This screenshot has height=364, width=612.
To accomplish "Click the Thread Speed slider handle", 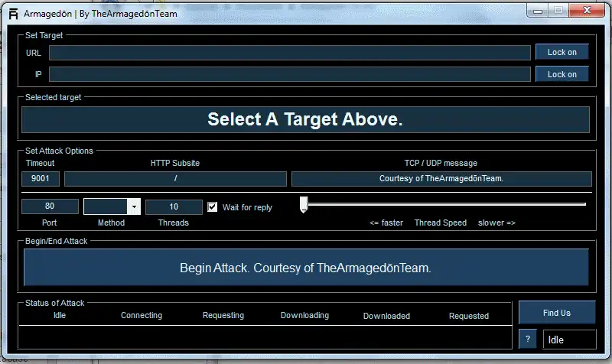I will [x=304, y=204].
